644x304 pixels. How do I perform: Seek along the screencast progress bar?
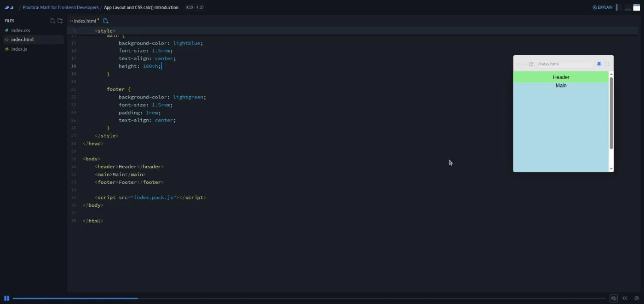click(x=309, y=298)
